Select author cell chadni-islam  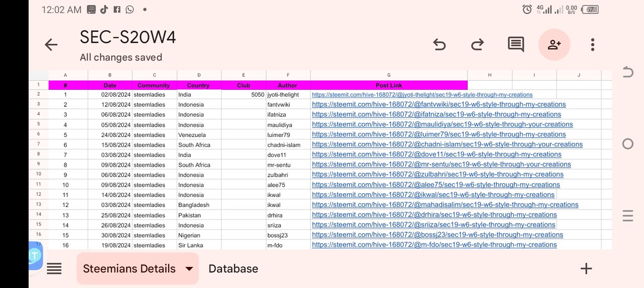288,145
